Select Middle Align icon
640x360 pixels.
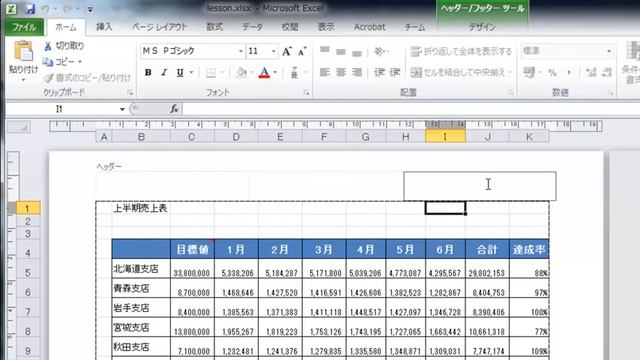pos(341,51)
